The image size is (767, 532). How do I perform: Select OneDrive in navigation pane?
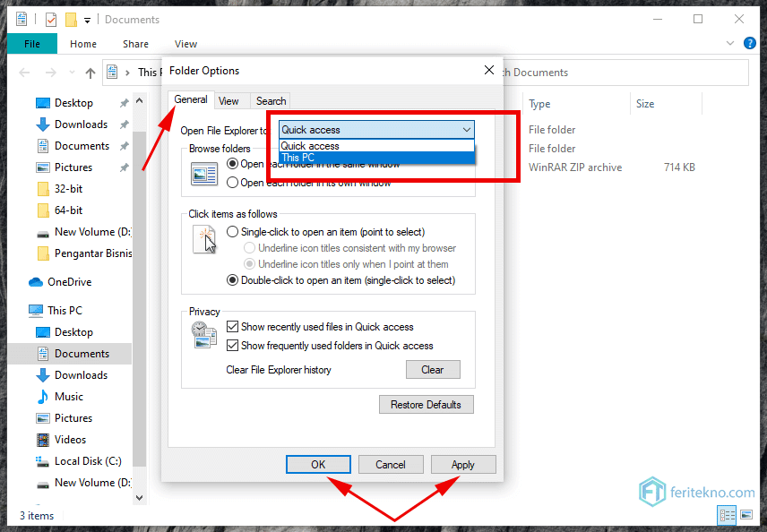pos(70,282)
